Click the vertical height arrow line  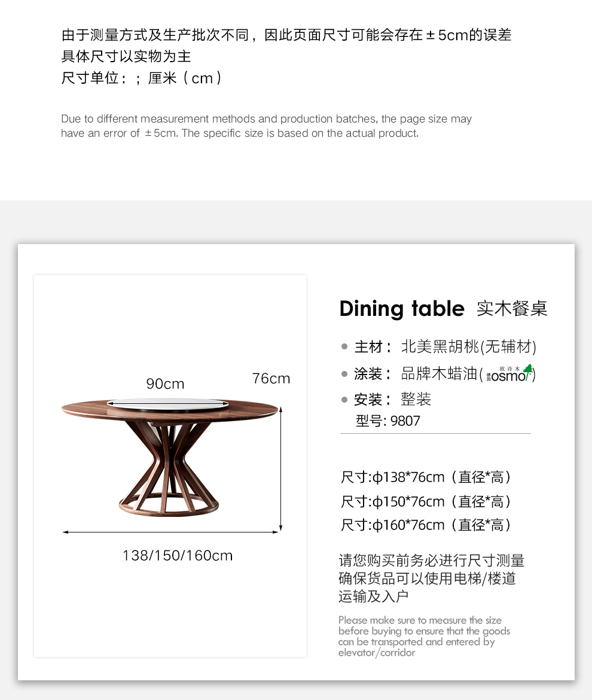pyautogui.click(x=280, y=468)
